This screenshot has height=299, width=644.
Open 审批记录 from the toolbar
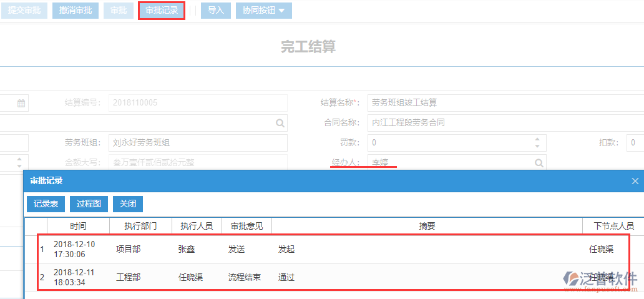[162, 11]
